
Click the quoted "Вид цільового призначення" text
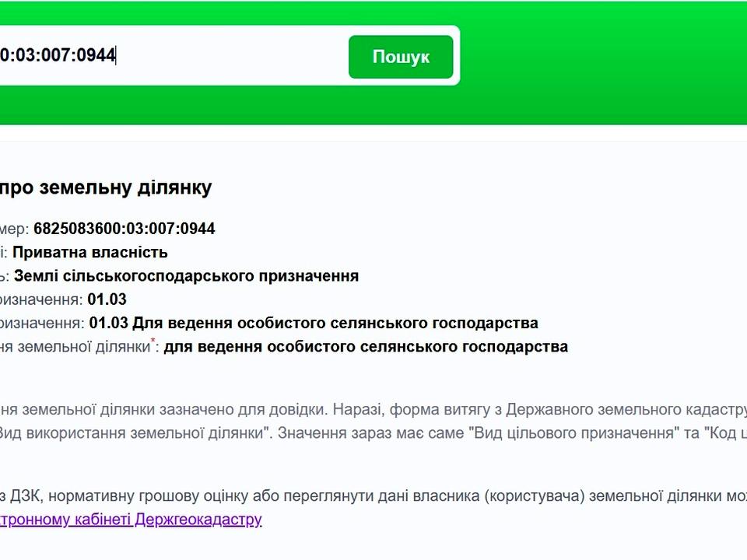click(573, 433)
